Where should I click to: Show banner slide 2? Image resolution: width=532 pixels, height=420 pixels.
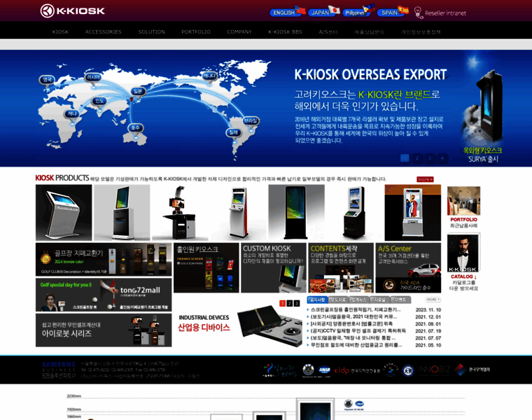pos(417,158)
